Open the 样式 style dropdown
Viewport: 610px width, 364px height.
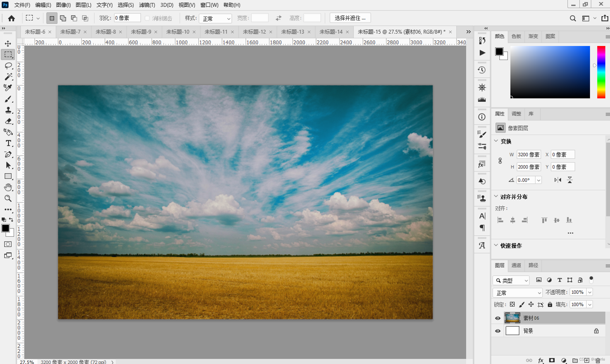point(215,18)
